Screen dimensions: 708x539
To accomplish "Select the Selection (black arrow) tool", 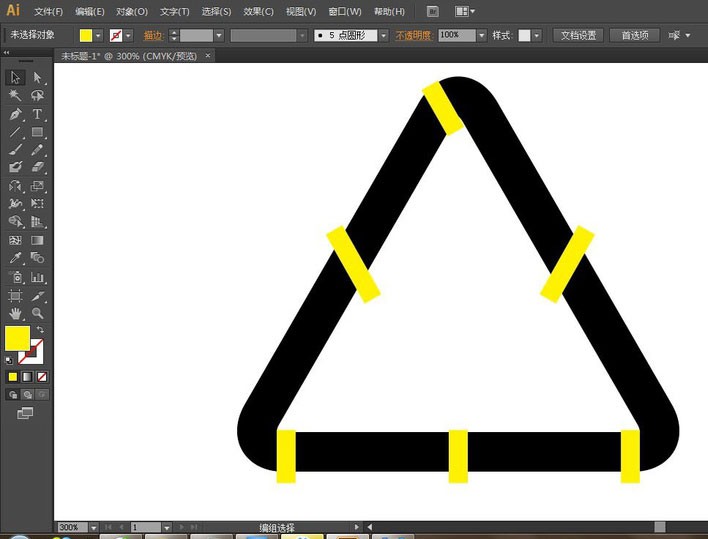I will 16,78.
